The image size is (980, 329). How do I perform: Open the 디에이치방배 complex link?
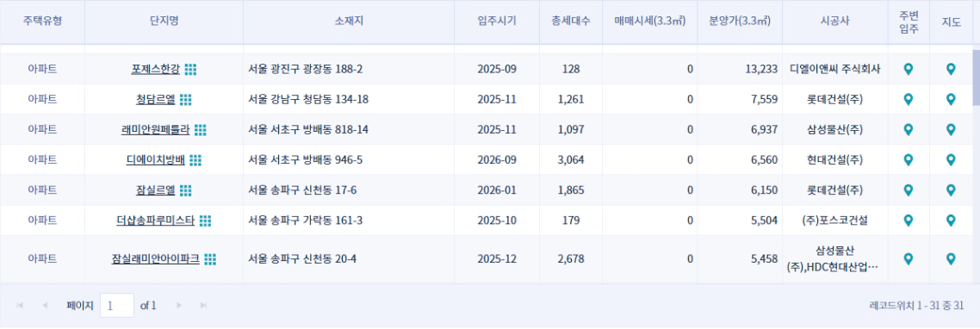(x=156, y=160)
